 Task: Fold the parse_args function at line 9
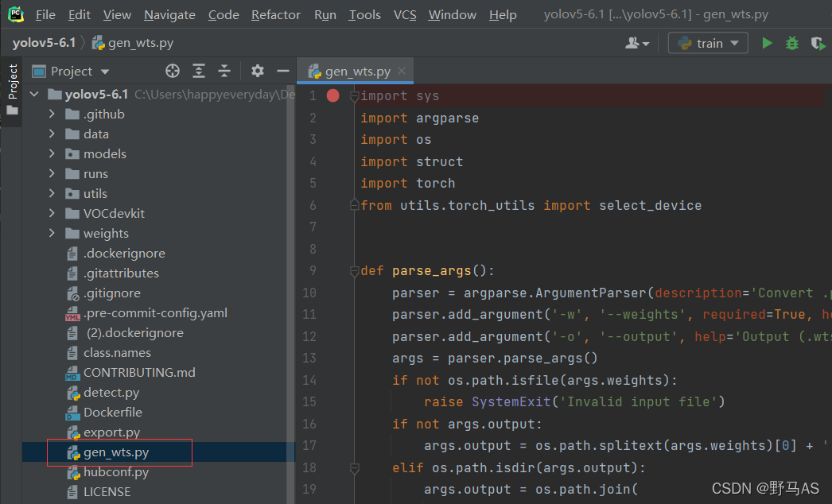click(355, 271)
